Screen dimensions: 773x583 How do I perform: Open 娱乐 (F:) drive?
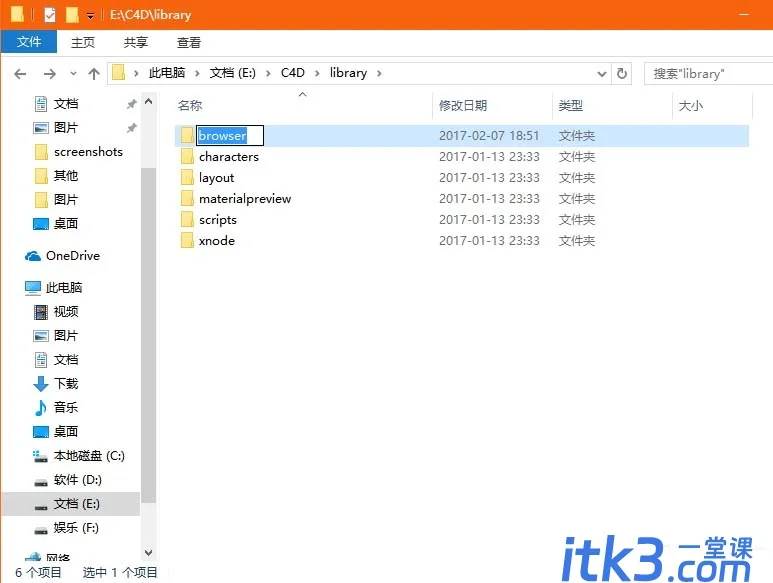76,528
